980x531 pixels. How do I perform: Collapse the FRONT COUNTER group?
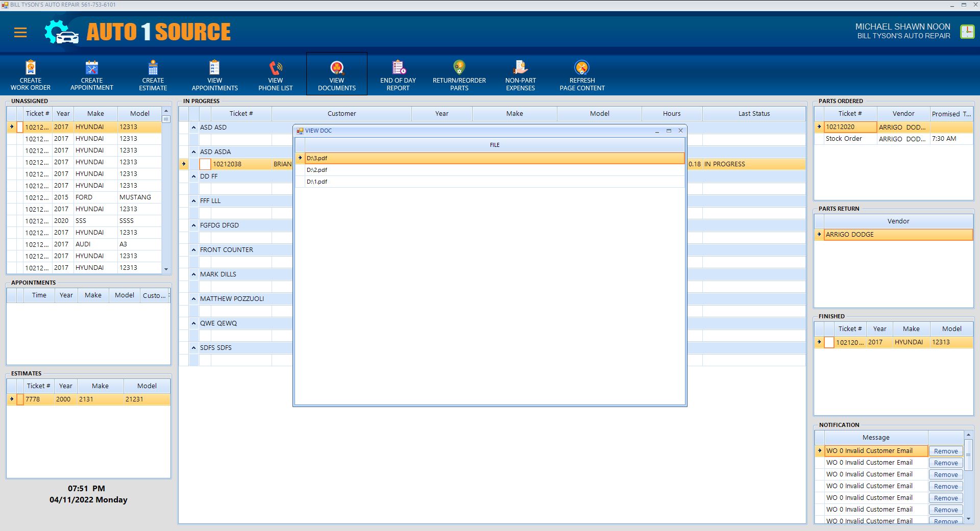pos(194,250)
